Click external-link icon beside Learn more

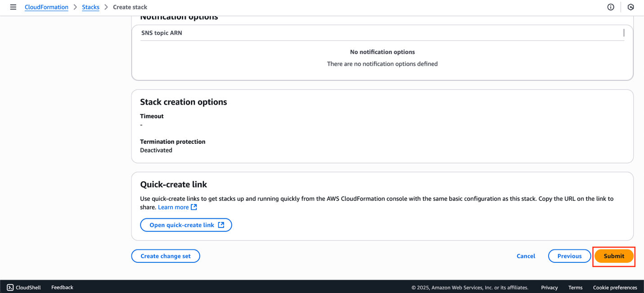pyautogui.click(x=194, y=207)
